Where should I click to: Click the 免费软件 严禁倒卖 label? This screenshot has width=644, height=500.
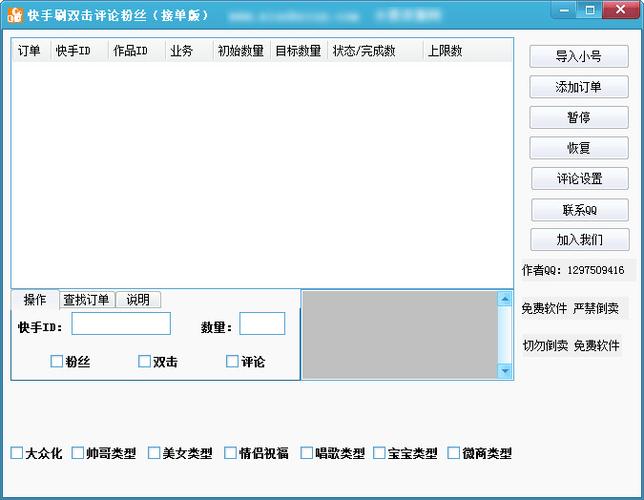point(570,308)
